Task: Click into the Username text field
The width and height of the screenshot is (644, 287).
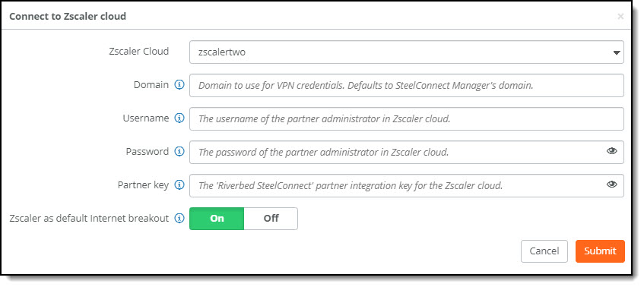Action: pyautogui.click(x=407, y=119)
